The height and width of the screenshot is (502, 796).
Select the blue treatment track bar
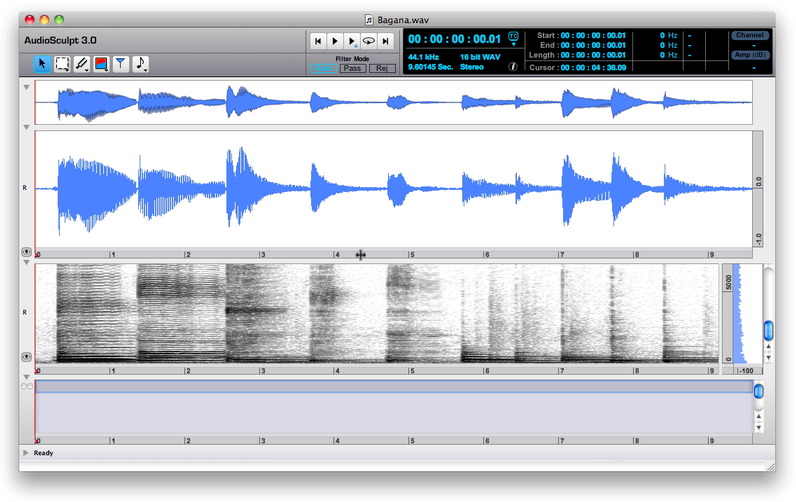394,387
